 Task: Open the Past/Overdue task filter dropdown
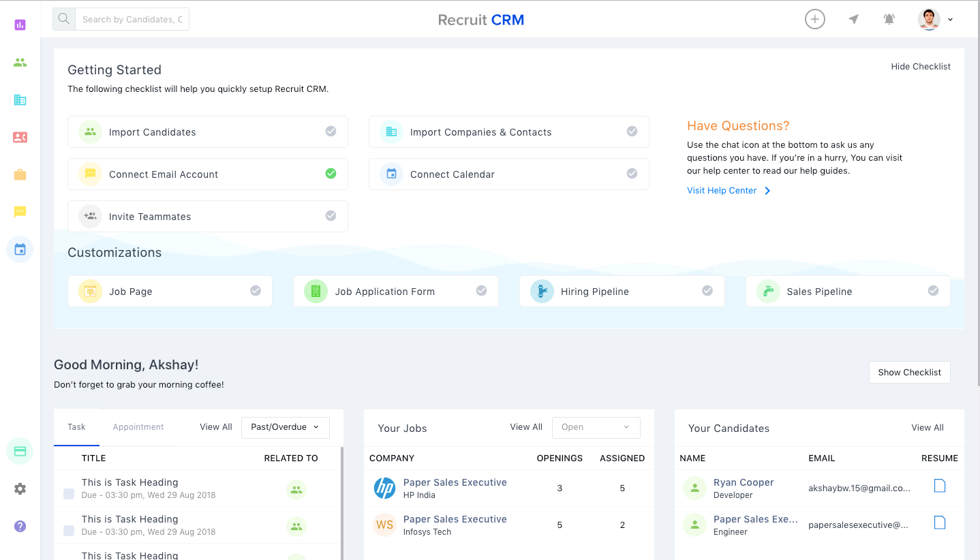tap(285, 427)
